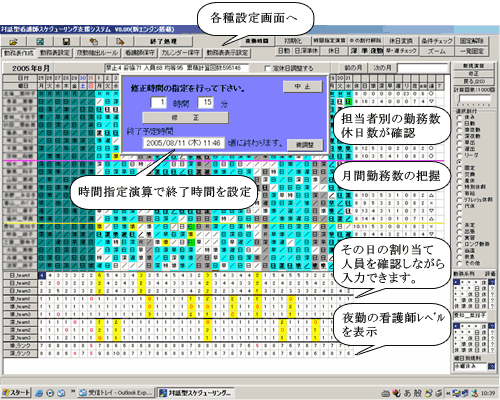
Task: Click the 日深準休 toolbar button
Action: pos(307,51)
